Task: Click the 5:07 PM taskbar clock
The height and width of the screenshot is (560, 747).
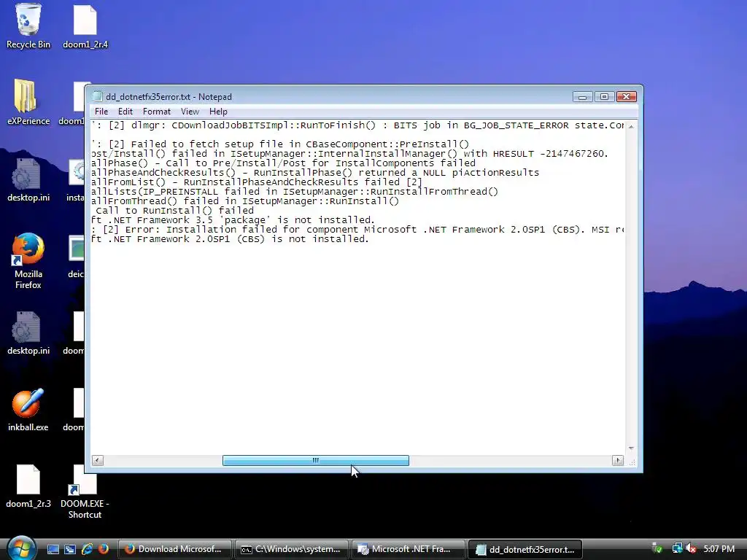Action: [719, 548]
